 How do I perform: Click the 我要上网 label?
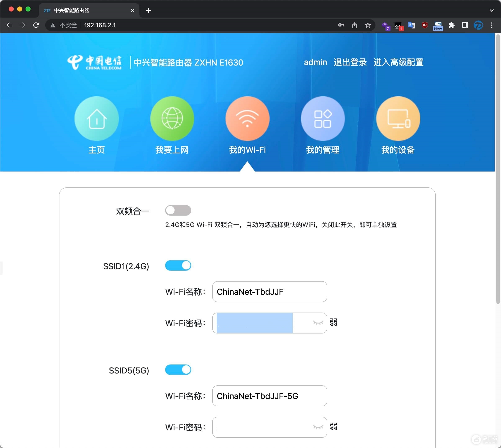click(x=172, y=150)
